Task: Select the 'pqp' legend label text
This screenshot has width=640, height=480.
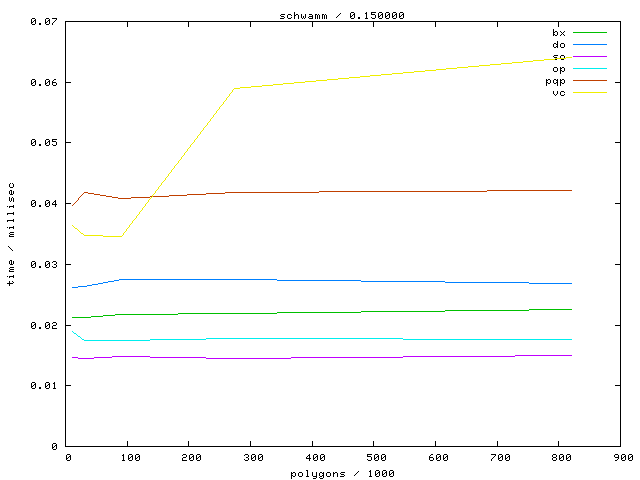Action: (x=555, y=81)
